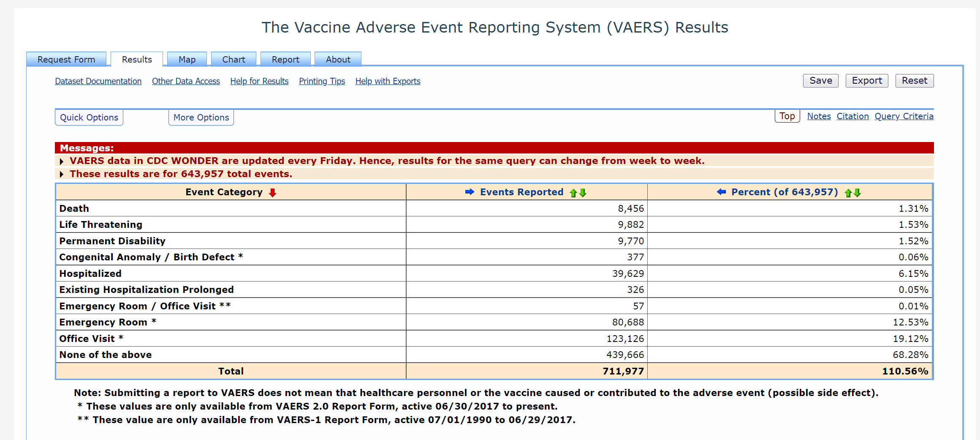Sort Percent column descending, green down arrow

point(857,193)
